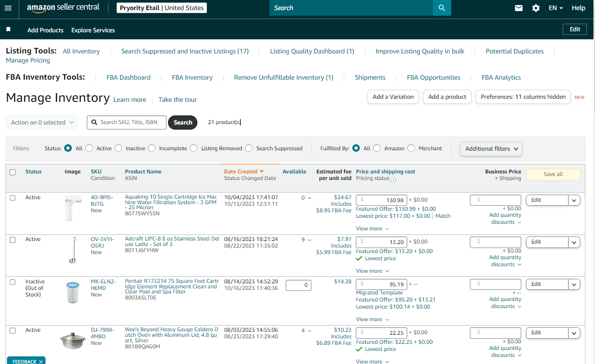Click the Pricing status info icon
Image resolution: width=595 pixels, height=364 pixels.
click(394, 179)
